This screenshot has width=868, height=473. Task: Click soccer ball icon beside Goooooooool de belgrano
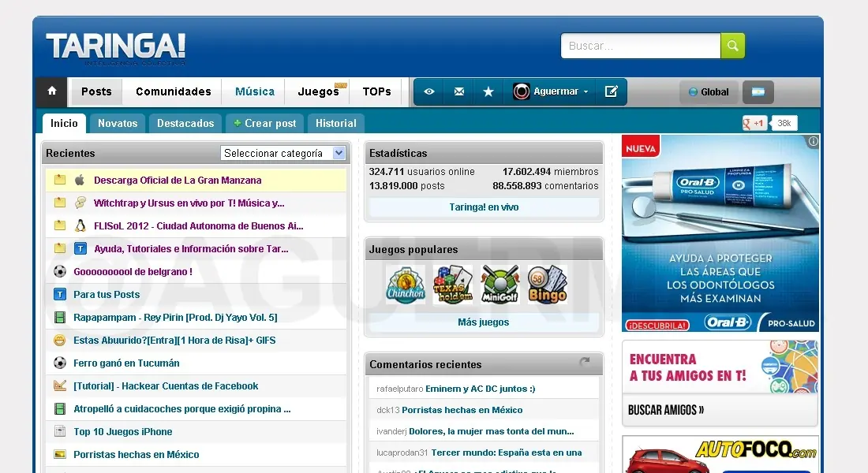coord(60,272)
